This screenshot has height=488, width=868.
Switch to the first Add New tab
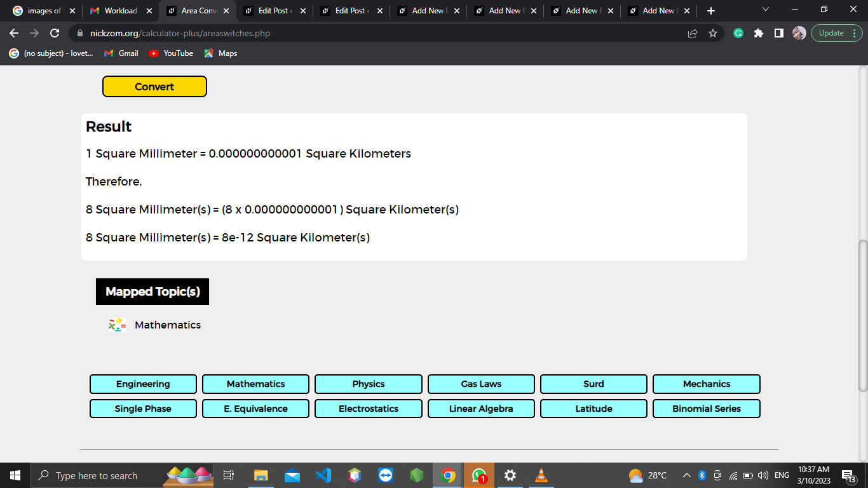[x=428, y=11]
